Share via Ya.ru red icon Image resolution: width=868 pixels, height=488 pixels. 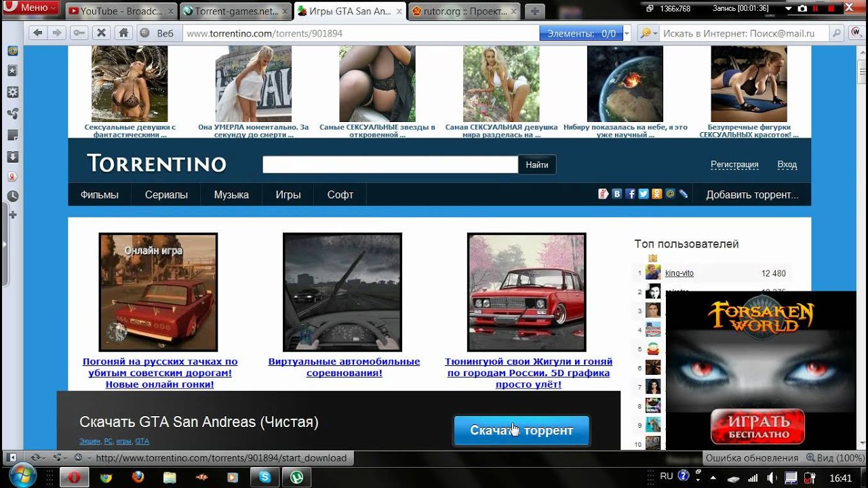point(603,194)
